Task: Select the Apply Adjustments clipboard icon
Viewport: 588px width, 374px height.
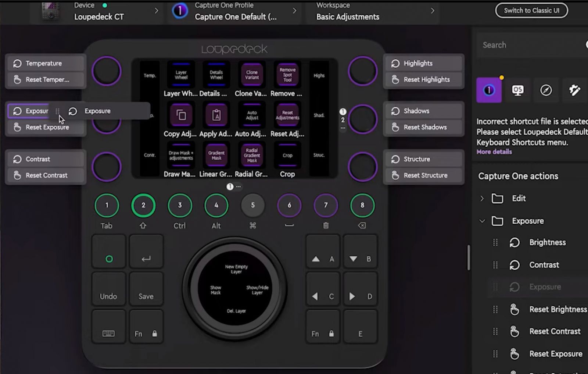Action: tap(216, 115)
